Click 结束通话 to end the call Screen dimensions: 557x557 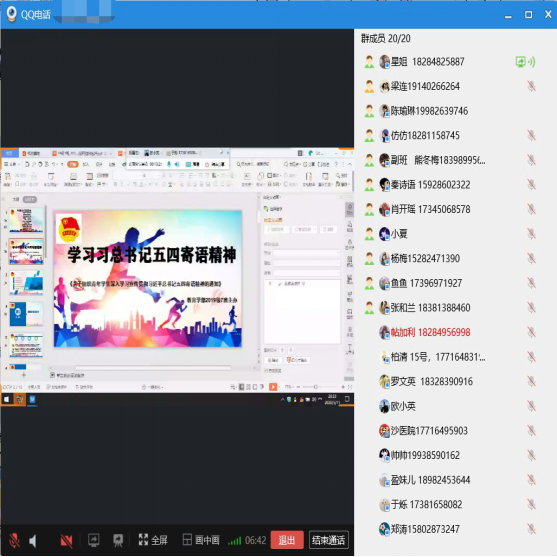click(328, 540)
